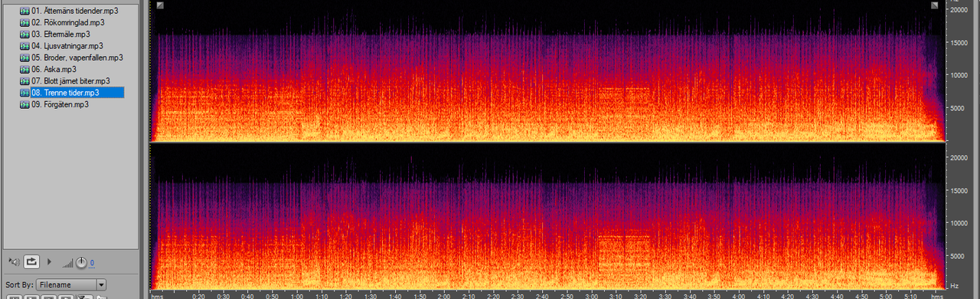Screen dimensions: 980x299
Task: Play the selected file preview
Action: pyautogui.click(x=50, y=262)
